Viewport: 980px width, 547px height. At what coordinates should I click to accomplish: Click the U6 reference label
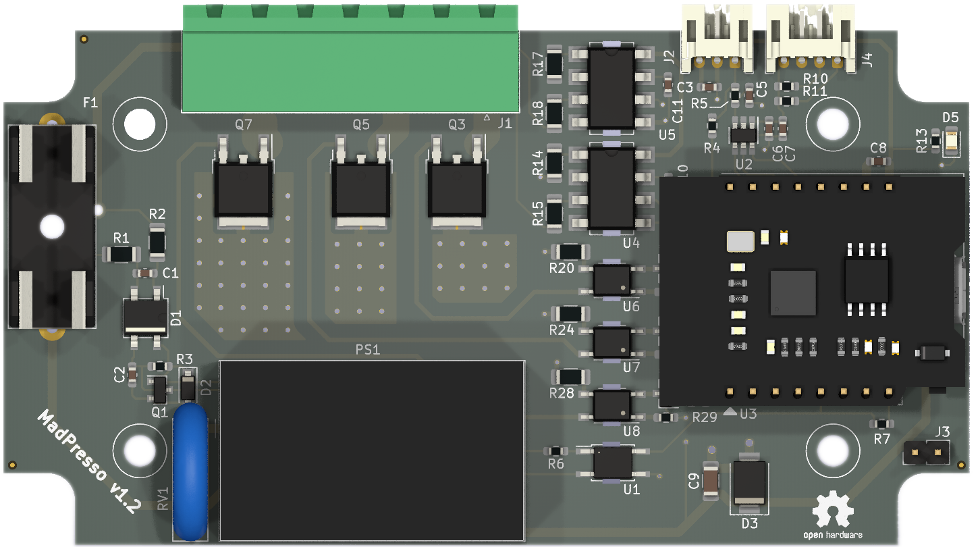point(632,306)
